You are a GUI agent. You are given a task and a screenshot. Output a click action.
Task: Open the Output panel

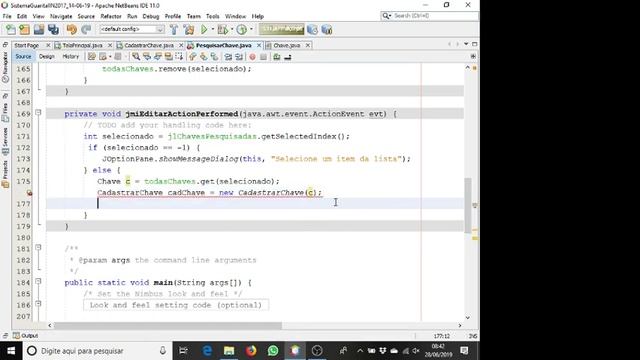point(26,336)
